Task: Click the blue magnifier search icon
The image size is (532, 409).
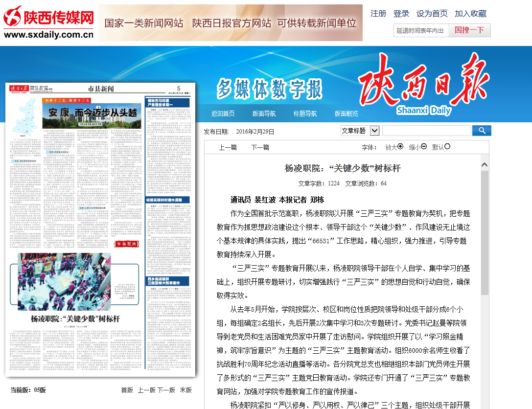Action: (x=482, y=131)
